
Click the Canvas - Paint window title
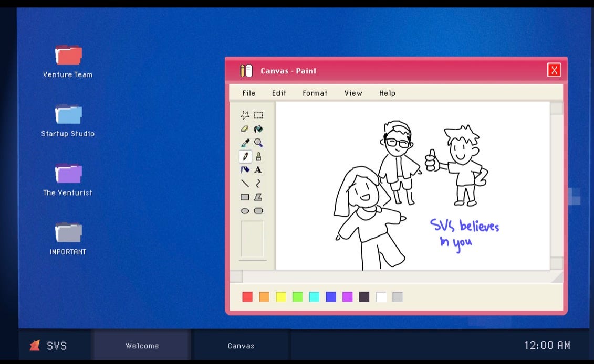tap(288, 71)
